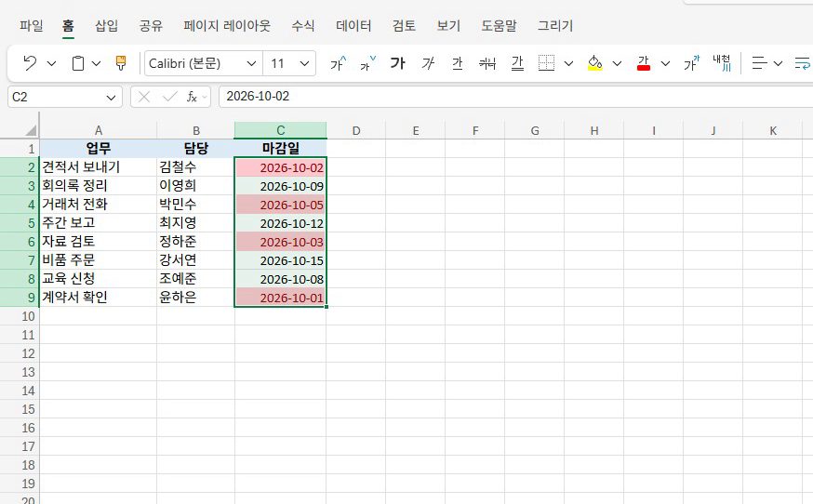Open the paste options dropdown arrow

tap(97, 64)
